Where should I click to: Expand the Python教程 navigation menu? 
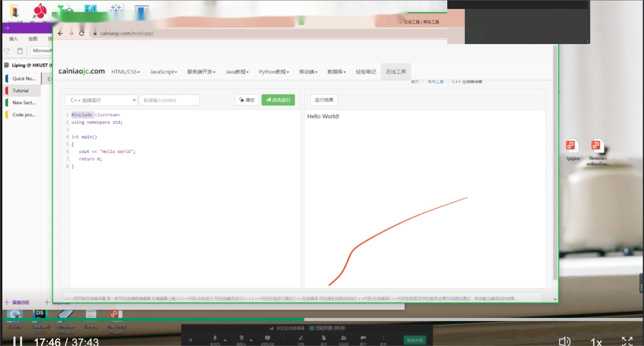[274, 72]
